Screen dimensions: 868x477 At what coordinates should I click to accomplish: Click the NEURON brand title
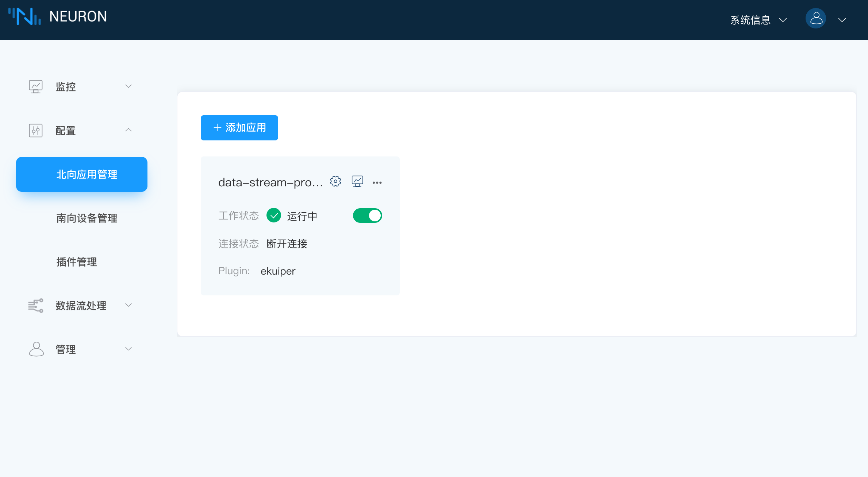tap(78, 16)
